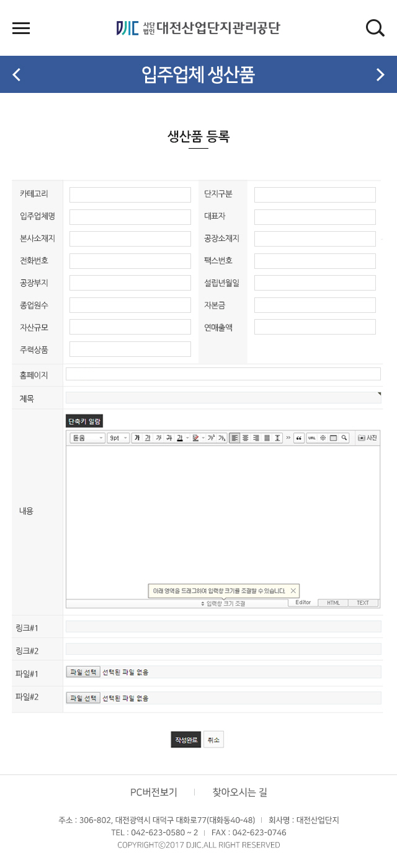Align text right in editor
Viewport: 397px width, 868px height.
pyautogui.click(x=256, y=437)
